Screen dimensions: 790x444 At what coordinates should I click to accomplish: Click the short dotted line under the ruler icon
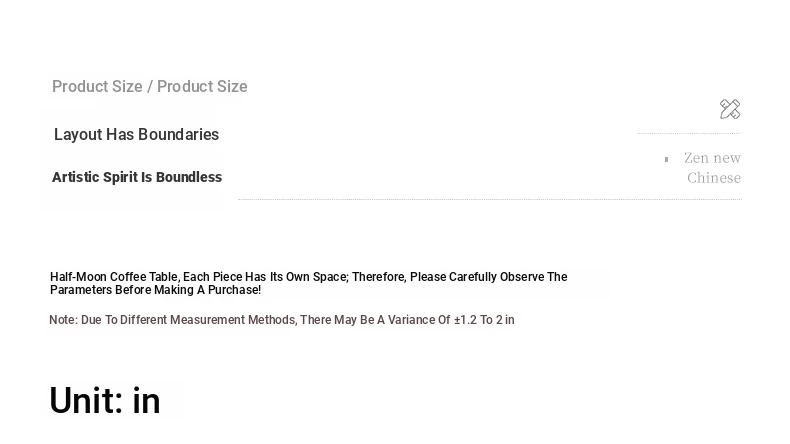689,134
